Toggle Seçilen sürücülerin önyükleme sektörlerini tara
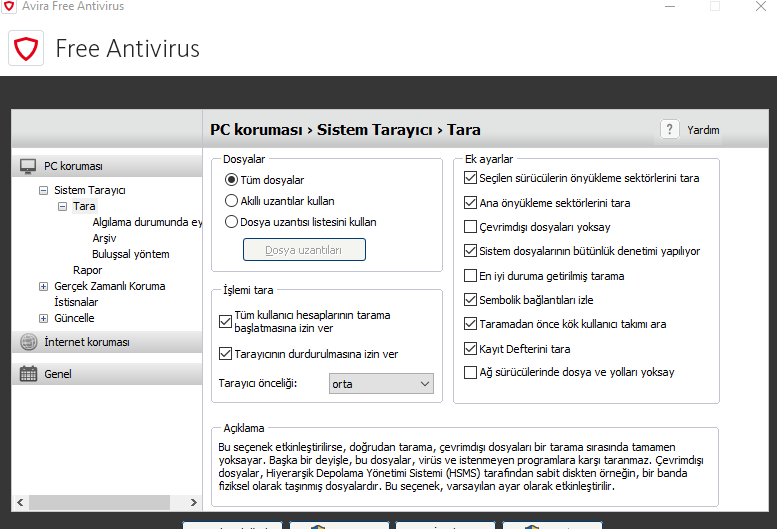 click(470, 177)
